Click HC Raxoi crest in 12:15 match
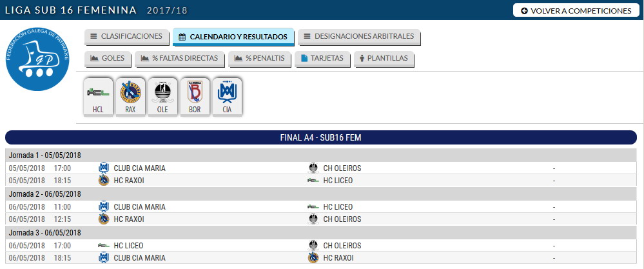Viewport: 644px width, 269px height. tap(103, 219)
